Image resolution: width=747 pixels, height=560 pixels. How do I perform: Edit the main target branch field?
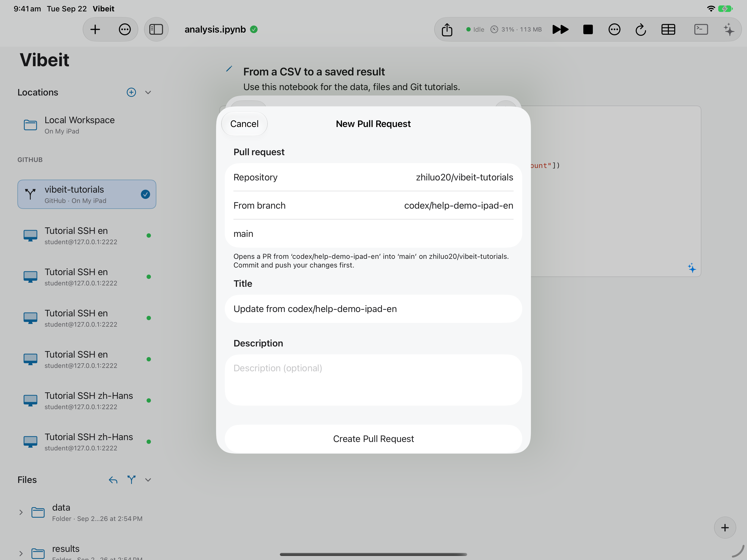[373, 234]
